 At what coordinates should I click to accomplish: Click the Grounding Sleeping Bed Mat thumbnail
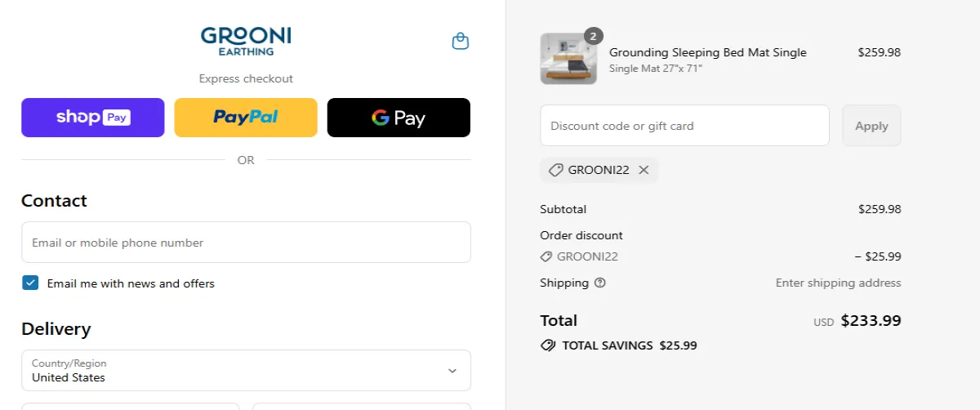[x=568, y=59]
